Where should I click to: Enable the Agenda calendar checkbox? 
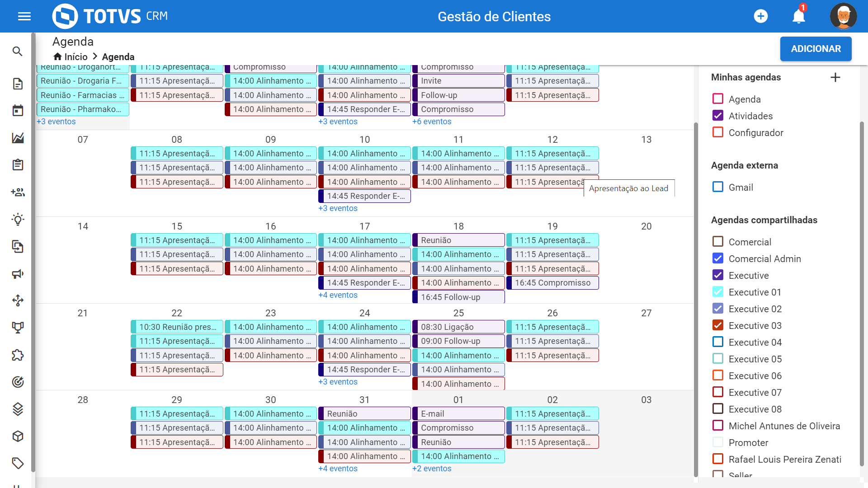718,99
